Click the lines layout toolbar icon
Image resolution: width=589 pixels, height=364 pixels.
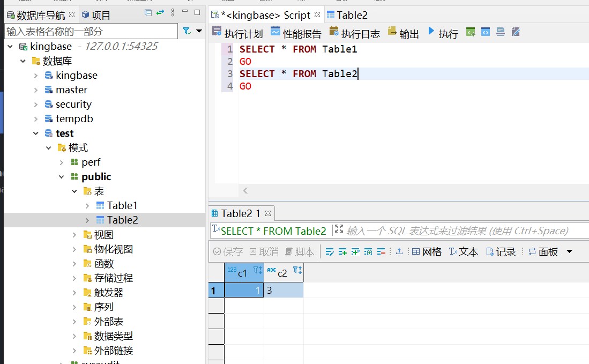(501, 32)
